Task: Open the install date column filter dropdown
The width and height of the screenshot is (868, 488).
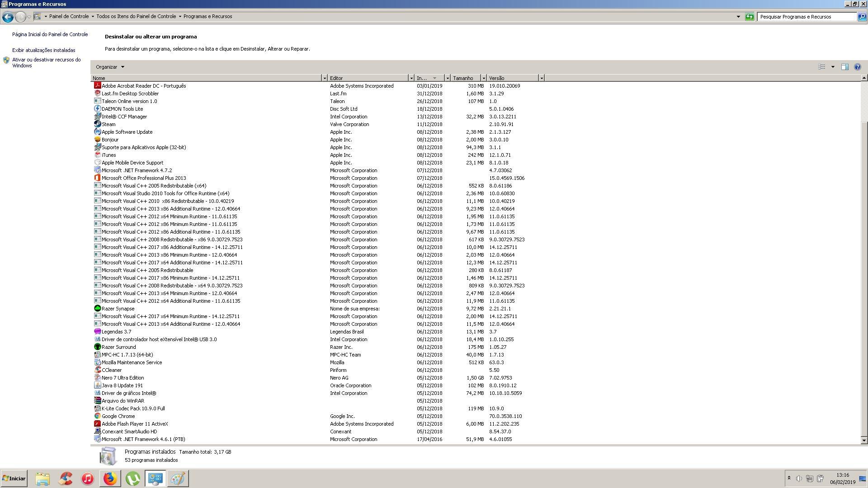Action: click(x=447, y=78)
